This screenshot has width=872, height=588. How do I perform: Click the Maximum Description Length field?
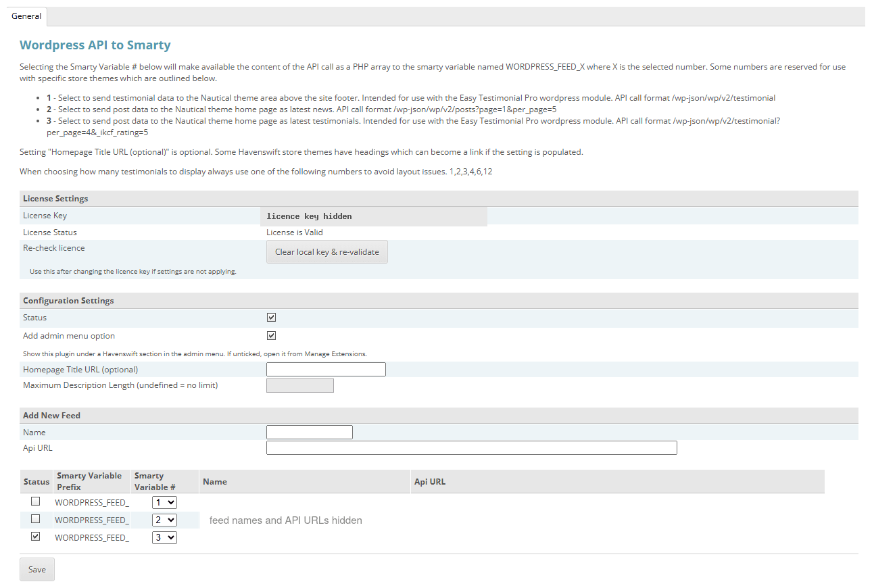pyautogui.click(x=300, y=386)
